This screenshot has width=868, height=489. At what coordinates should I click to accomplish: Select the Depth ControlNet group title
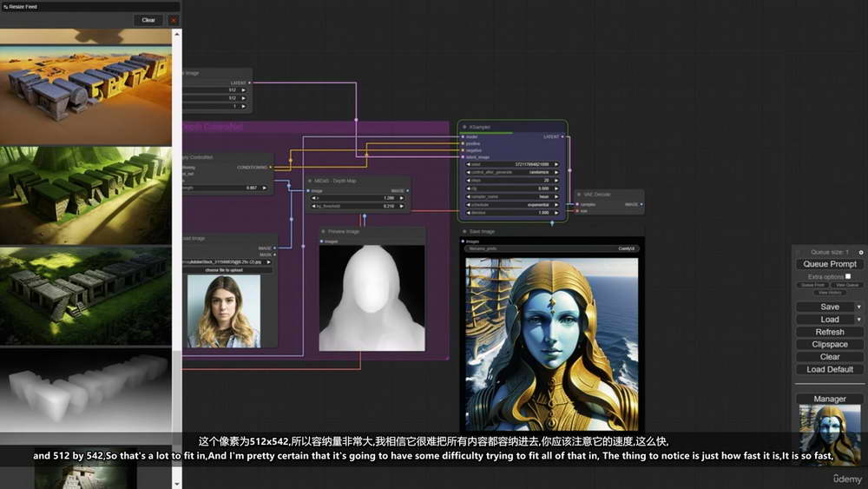coord(213,127)
